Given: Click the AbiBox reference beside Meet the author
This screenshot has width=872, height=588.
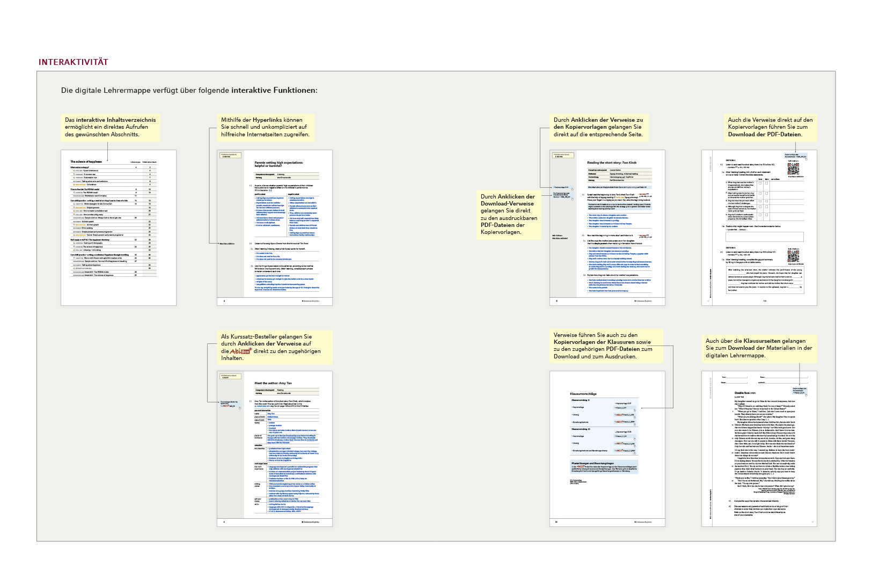Looking at the screenshot, I should point(230,404).
